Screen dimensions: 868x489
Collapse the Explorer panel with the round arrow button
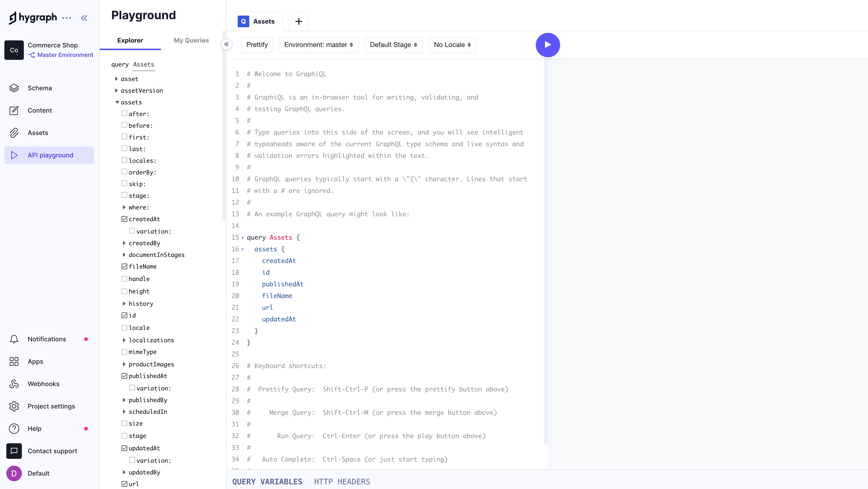click(226, 44)
